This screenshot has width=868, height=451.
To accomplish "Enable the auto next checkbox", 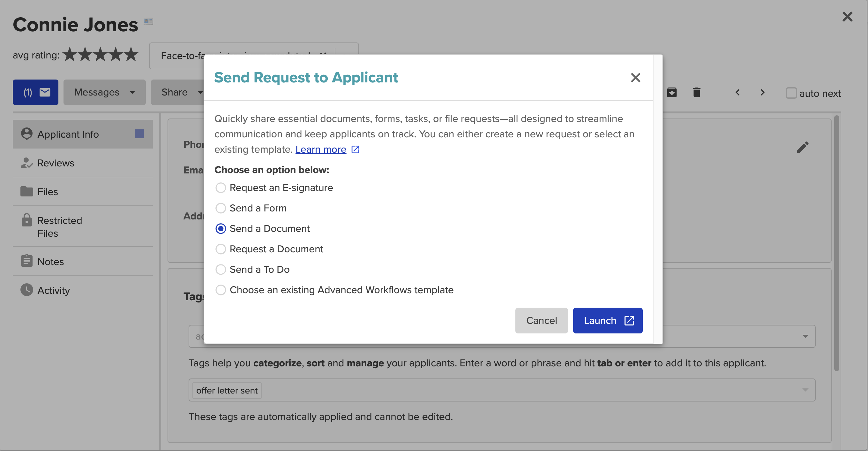I will click(x=791, y=93).
